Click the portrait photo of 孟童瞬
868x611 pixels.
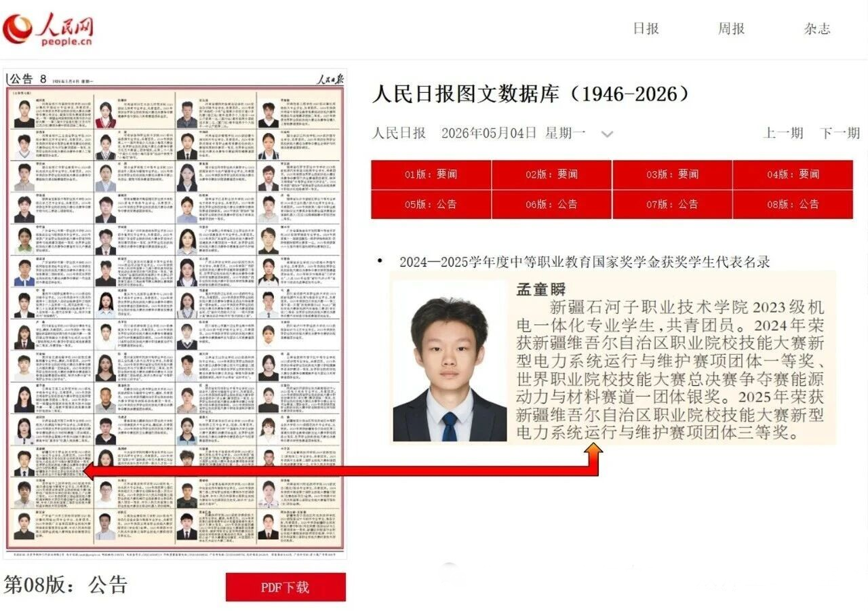point(450,367)
